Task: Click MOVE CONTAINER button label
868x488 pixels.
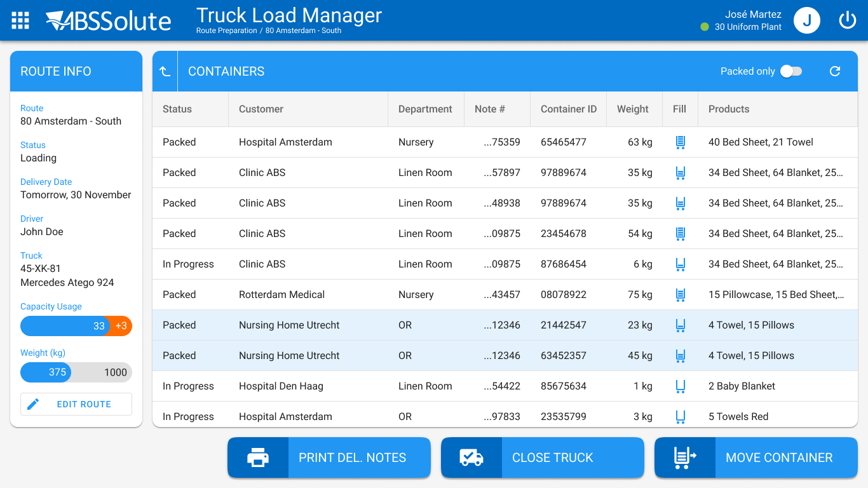Action: click(x=779, y=457)
